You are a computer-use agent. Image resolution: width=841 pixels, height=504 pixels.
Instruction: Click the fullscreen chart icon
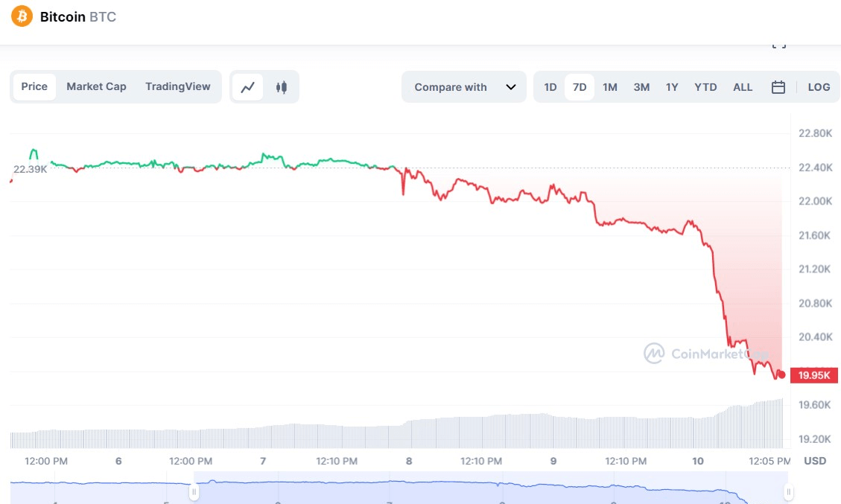click(779, 42)
